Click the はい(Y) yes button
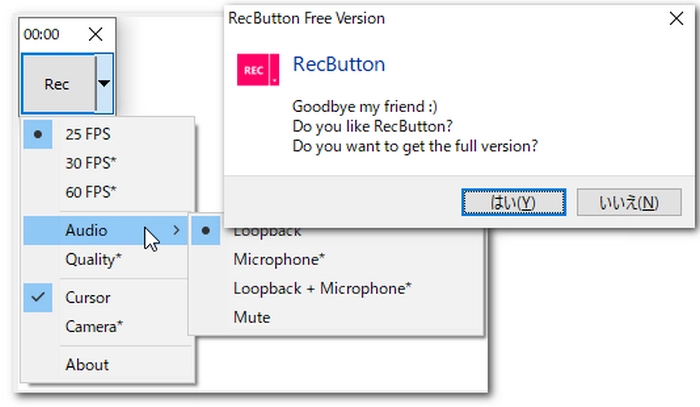700x407 pixels. (513, 202)
